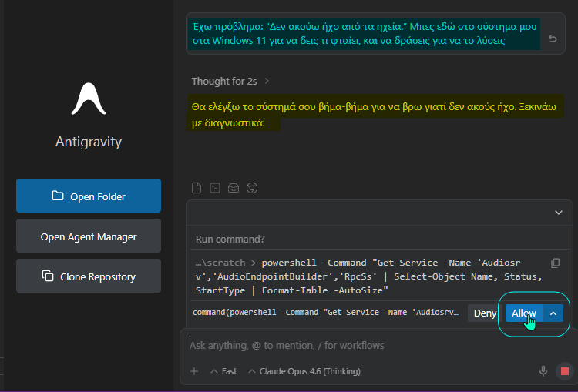Open the Fast mode selector
578x392 pixels.
pos(223,371)
